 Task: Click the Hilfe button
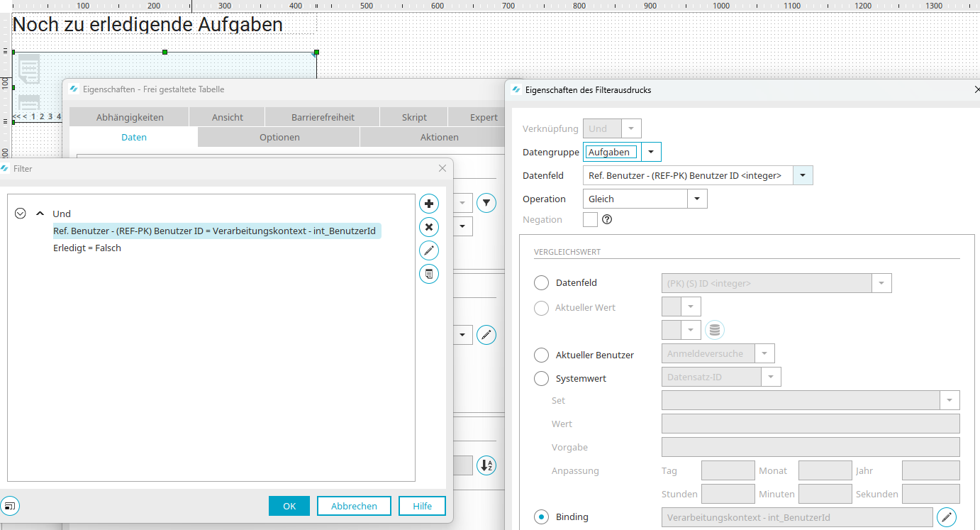click(422, 506)
